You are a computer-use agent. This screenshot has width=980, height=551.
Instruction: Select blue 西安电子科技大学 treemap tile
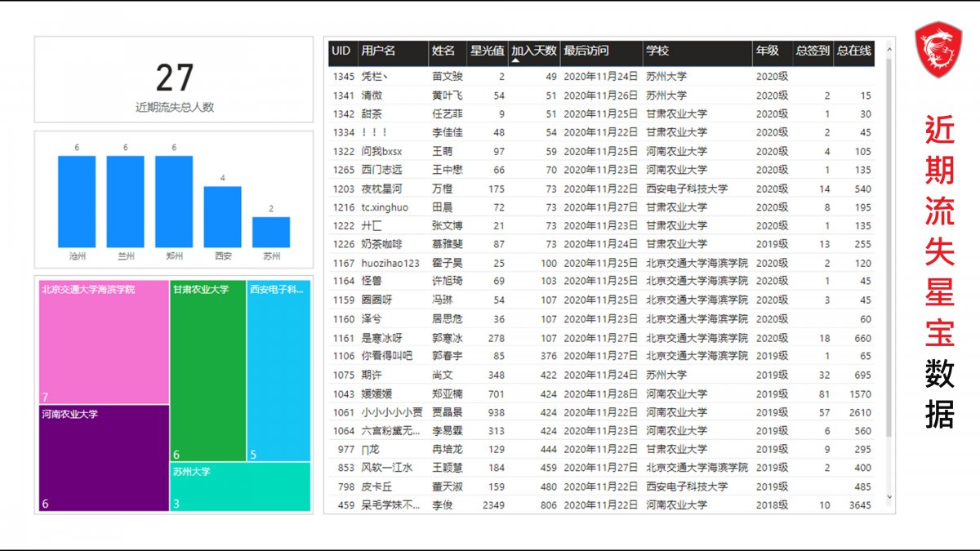pyautogui.click(x=278, y=371)
